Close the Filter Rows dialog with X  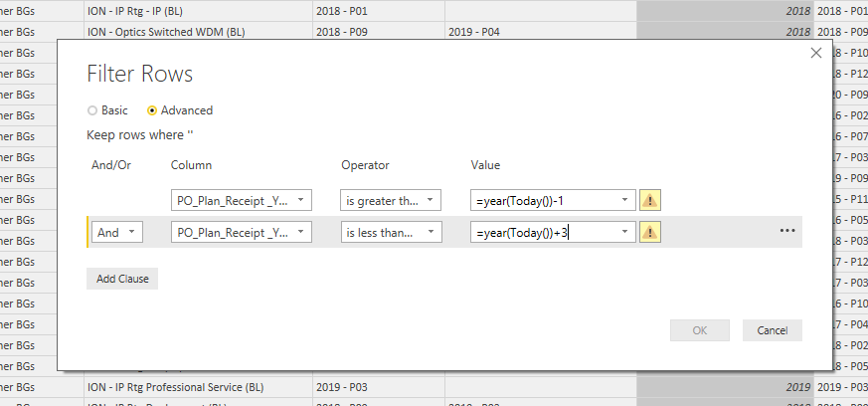(816, 53)
